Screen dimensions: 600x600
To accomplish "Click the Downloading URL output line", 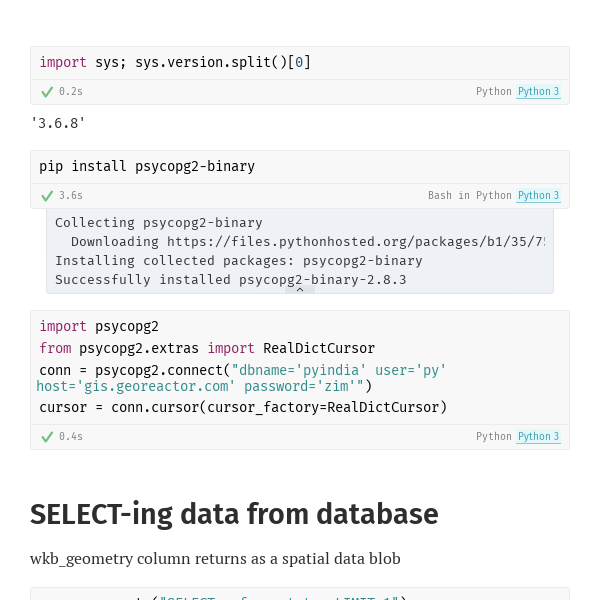I will point(308,242).
